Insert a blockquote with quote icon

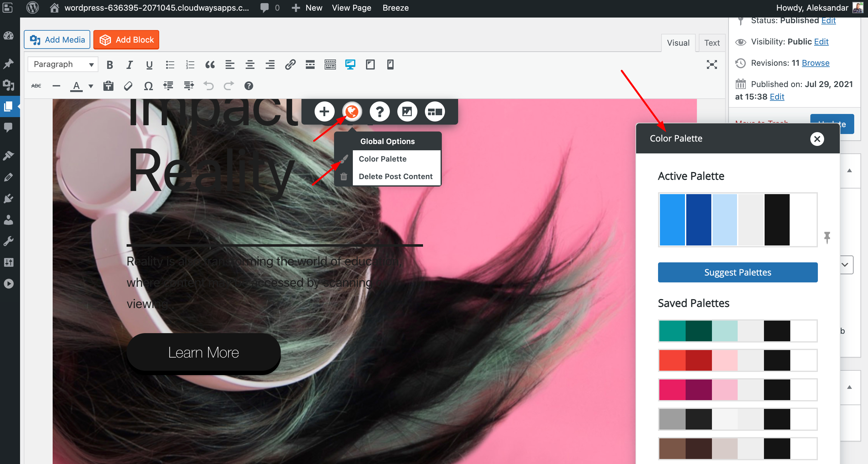[x=210, y=64]
